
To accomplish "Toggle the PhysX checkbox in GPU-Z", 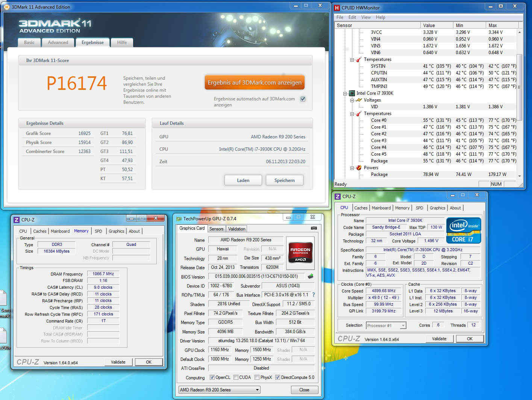I will point(257,377).
